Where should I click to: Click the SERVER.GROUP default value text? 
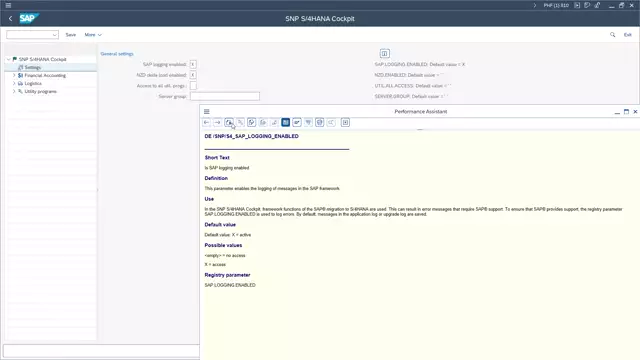pyautogui.click(x=411, y=96)
